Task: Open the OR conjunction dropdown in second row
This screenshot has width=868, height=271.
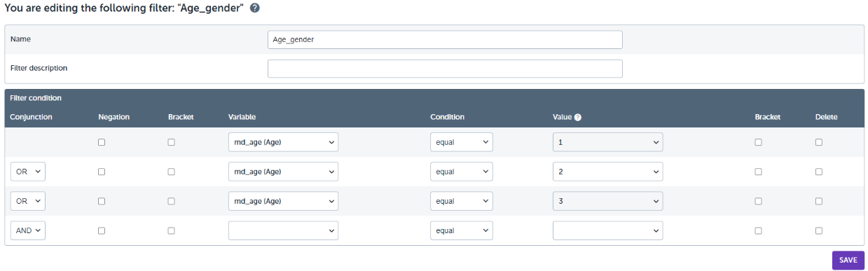Action: coord(28,172)
